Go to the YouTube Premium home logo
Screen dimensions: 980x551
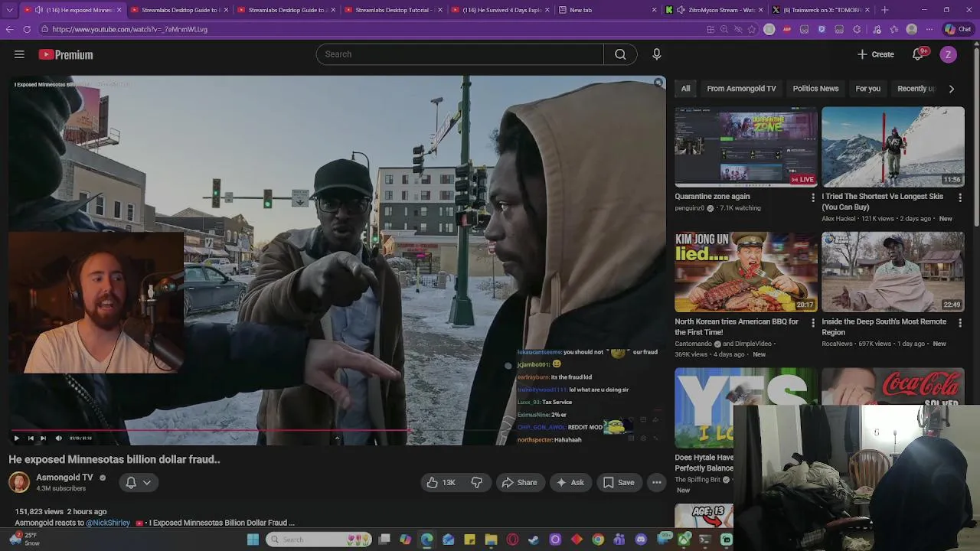[x=66, y=54]
